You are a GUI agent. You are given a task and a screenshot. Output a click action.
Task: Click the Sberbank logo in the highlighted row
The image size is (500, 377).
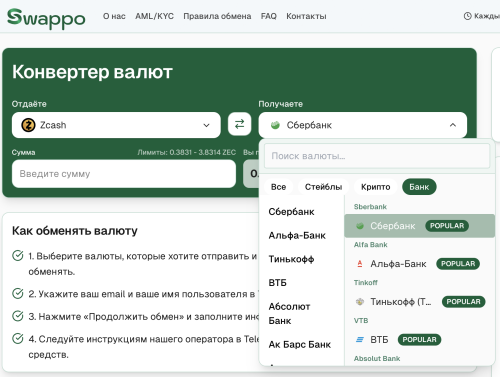pyautogui.click(x=360, y=226)
